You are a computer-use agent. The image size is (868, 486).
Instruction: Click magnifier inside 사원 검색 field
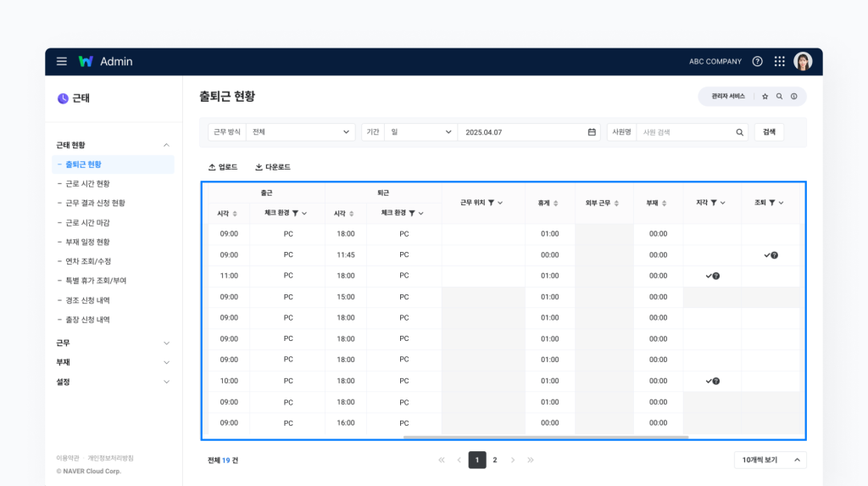click(739, 132)
